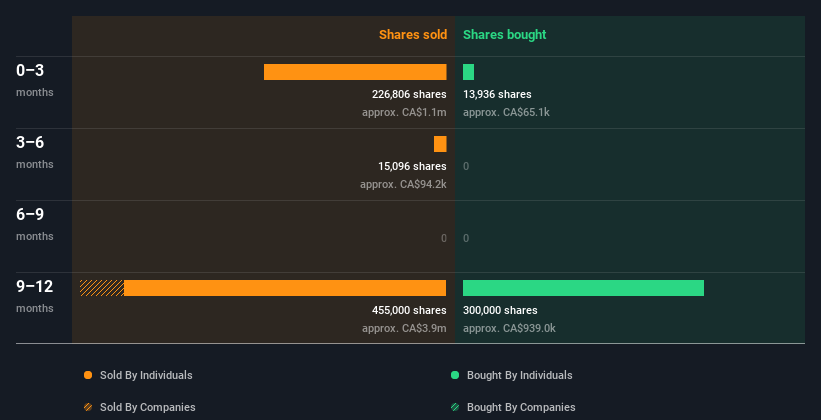Click the hatched Sold By Companies legend icon
This screenshot has width=821, height=420.
click(x=88, y=407)
